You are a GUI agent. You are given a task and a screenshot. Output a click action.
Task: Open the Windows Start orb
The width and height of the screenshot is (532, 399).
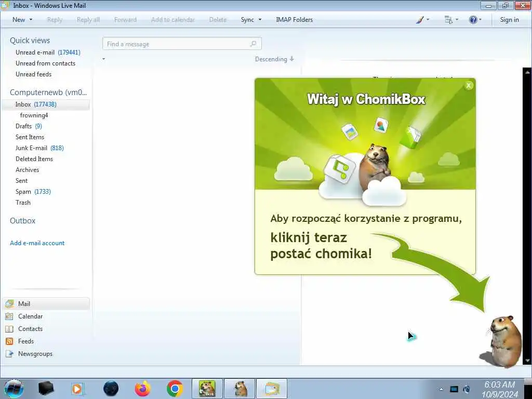14,389
